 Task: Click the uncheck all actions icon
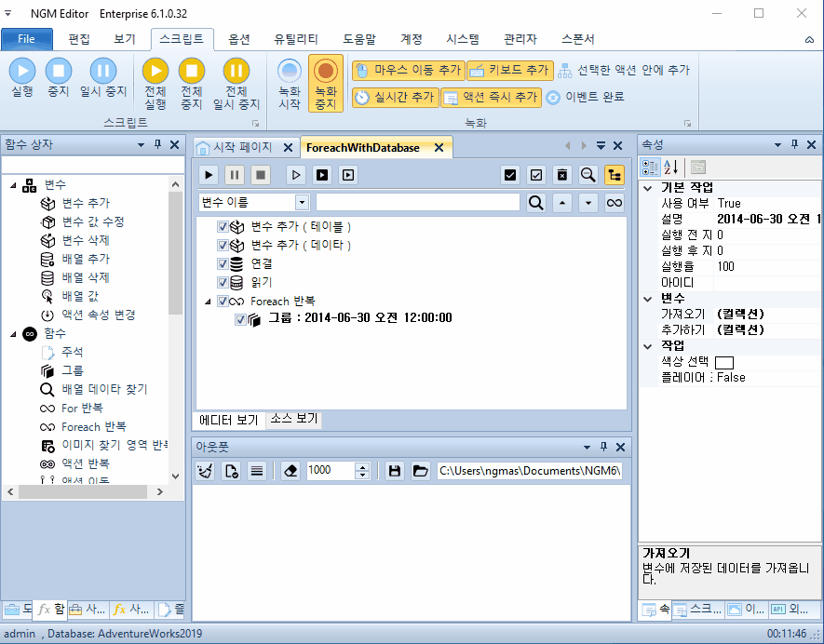(536, 175)
